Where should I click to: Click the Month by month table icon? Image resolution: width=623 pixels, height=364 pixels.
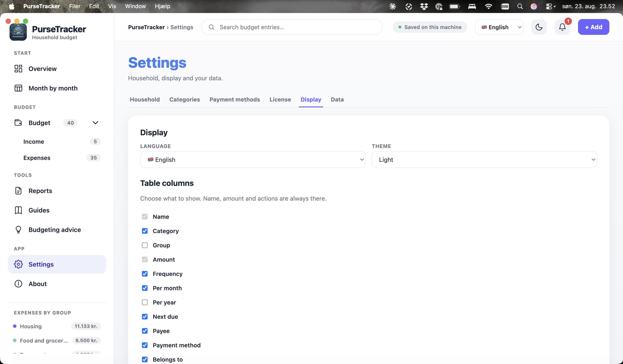coord(18,88)
